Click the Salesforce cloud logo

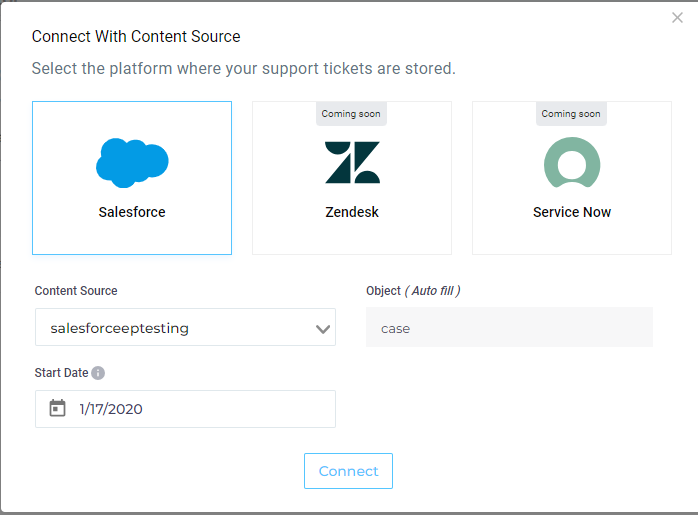tap(132, 161)
